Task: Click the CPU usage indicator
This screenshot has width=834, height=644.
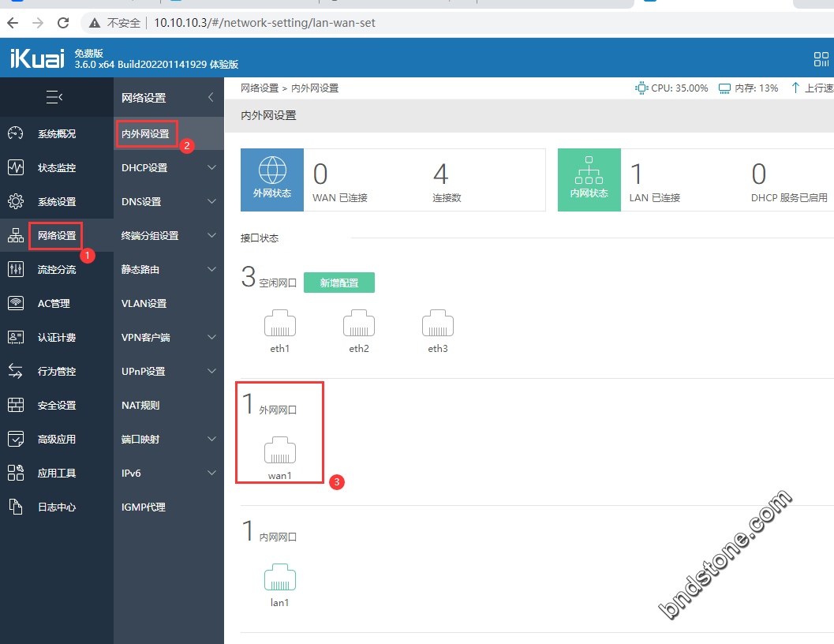Action: (671, 88)
